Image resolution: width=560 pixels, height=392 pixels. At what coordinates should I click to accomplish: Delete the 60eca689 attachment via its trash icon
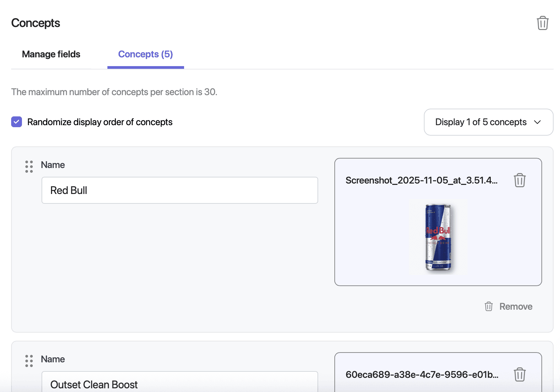point(520,374)
